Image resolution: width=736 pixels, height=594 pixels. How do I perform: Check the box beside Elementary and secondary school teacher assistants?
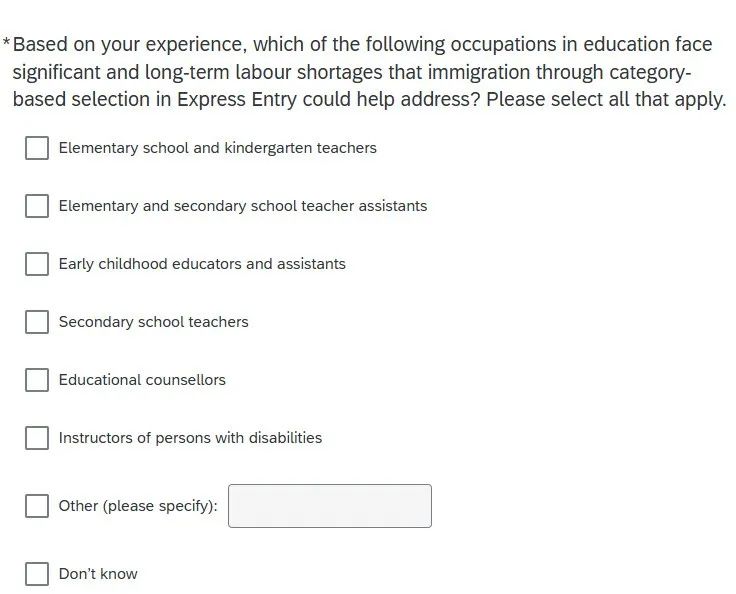point(37,206)
